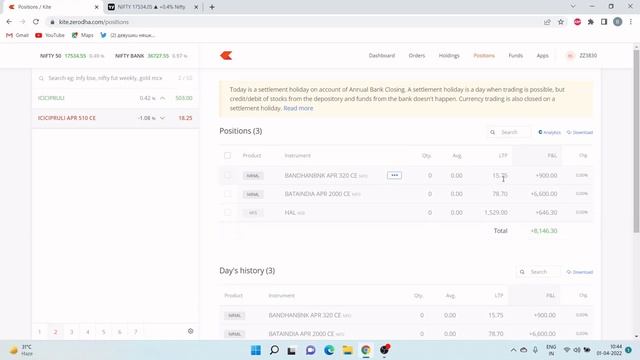This screenshot has width=640, height=360.
Task: Click the page vertical scrollbar
Action: [x=636, y=141]
